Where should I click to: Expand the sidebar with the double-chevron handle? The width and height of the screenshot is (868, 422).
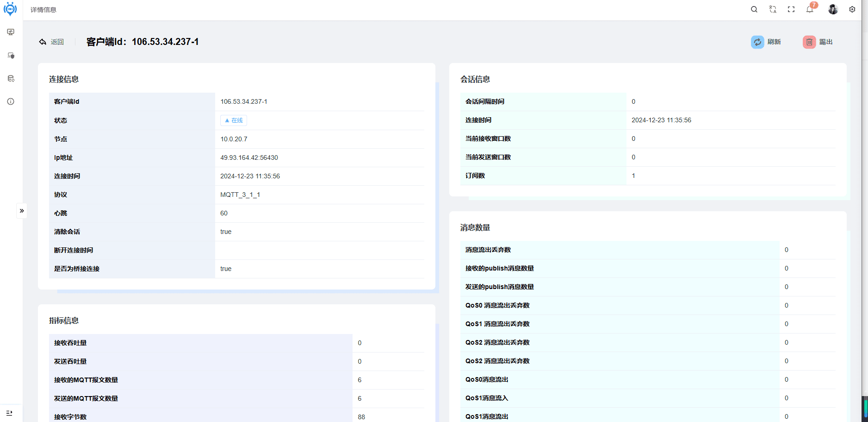[x=22, y=211]
